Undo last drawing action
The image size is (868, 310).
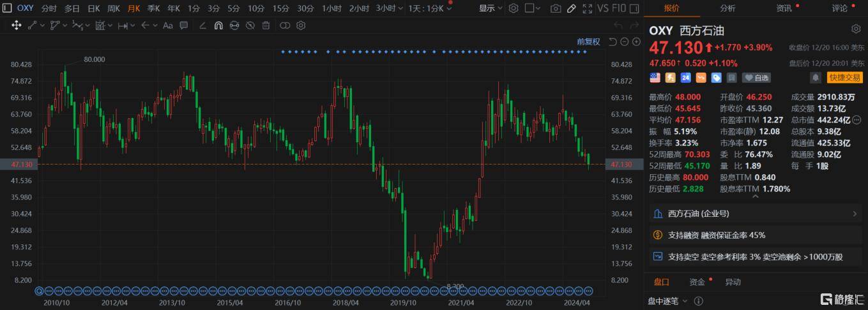coord(618,25)
